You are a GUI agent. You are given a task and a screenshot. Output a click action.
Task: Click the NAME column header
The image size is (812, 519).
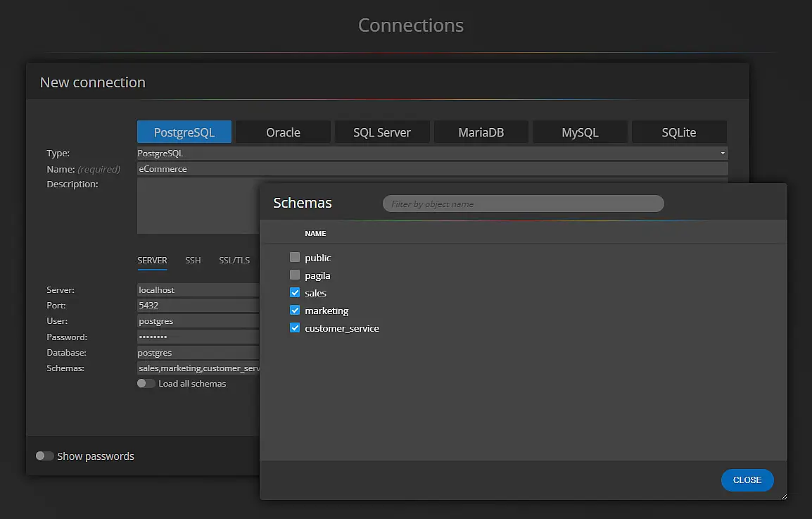coord(315,233)
